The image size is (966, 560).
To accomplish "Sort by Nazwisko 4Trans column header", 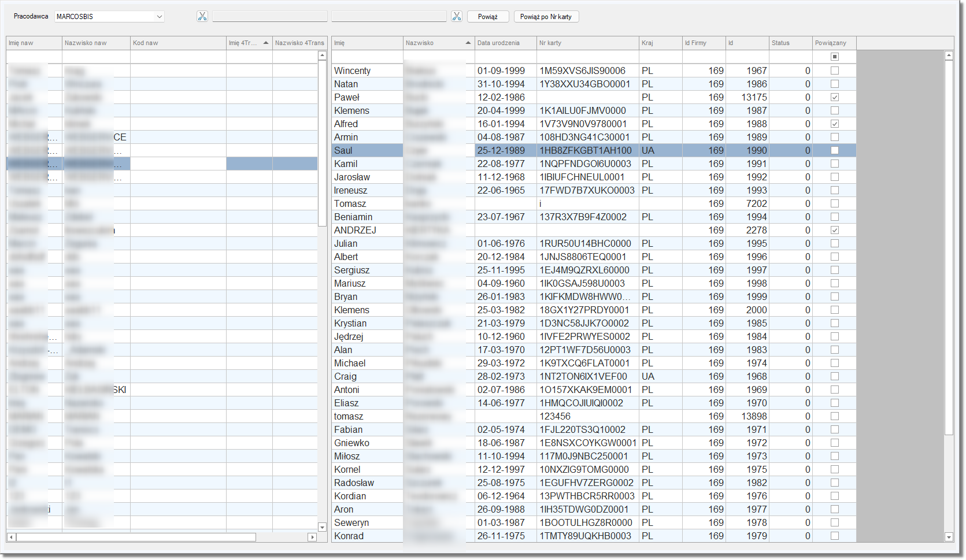I will (x=299, y=43).
